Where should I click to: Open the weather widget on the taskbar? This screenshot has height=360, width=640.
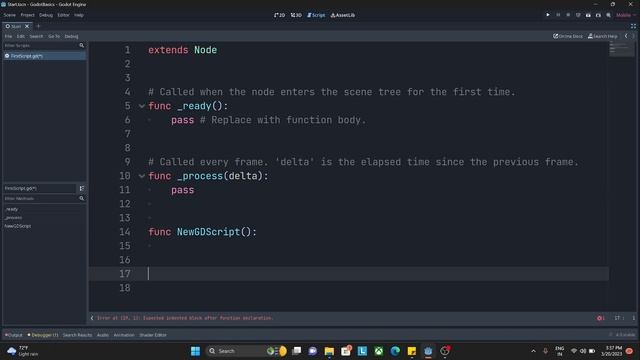[22, 351]
